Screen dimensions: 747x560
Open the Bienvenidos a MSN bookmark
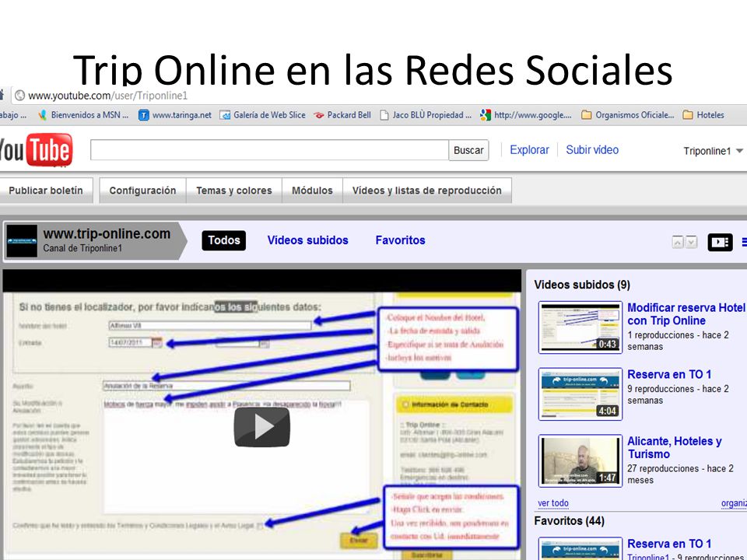(x=83, y=115)
